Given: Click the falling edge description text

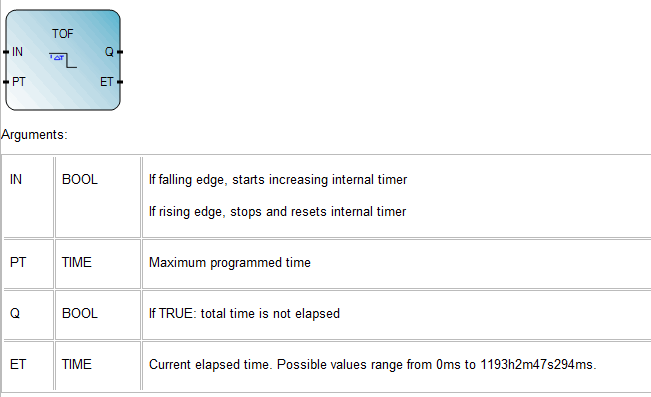Looking at the screenshot, I should [278, 179].
